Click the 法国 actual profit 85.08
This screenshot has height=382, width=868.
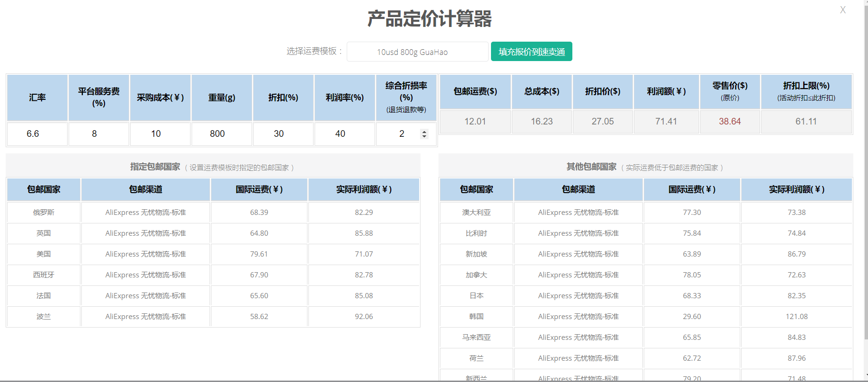tap(364, 296)
